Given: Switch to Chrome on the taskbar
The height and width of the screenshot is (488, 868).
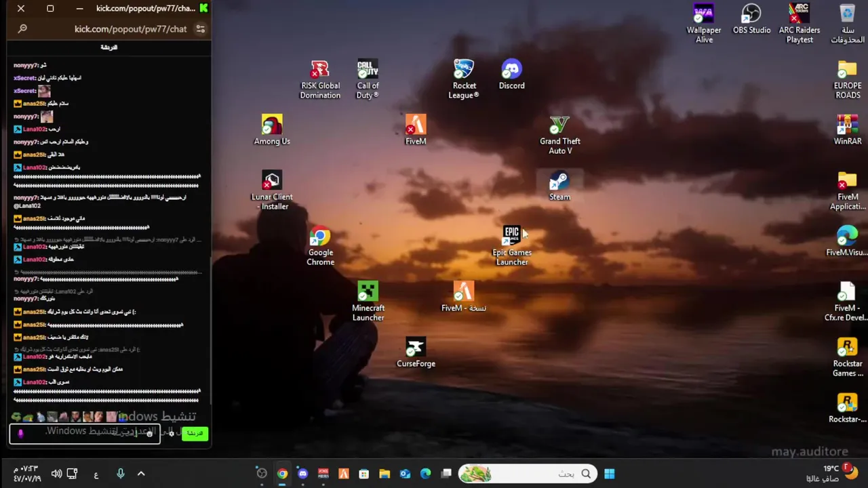Looking at the screenshot, I should 282,474.
